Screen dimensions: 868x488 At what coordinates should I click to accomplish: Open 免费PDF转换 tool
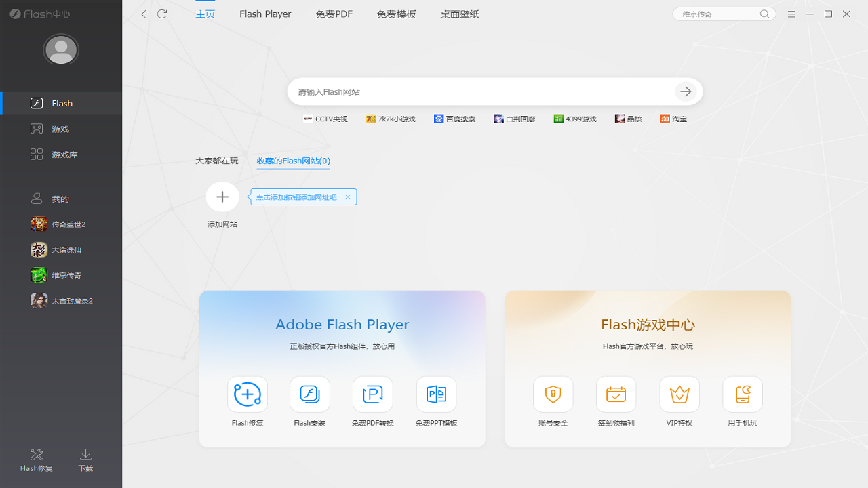372,394
